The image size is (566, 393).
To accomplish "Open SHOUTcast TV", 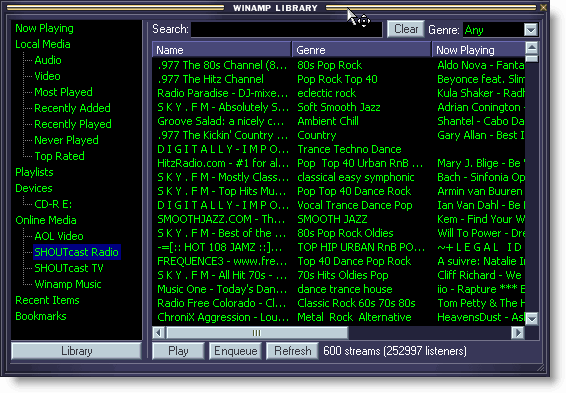I will point(69,268).
